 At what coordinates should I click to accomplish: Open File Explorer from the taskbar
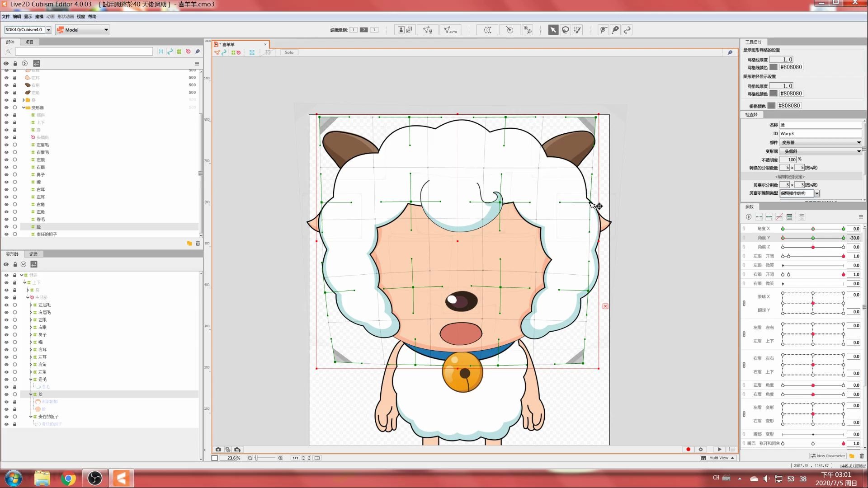[x=42, y=479]
